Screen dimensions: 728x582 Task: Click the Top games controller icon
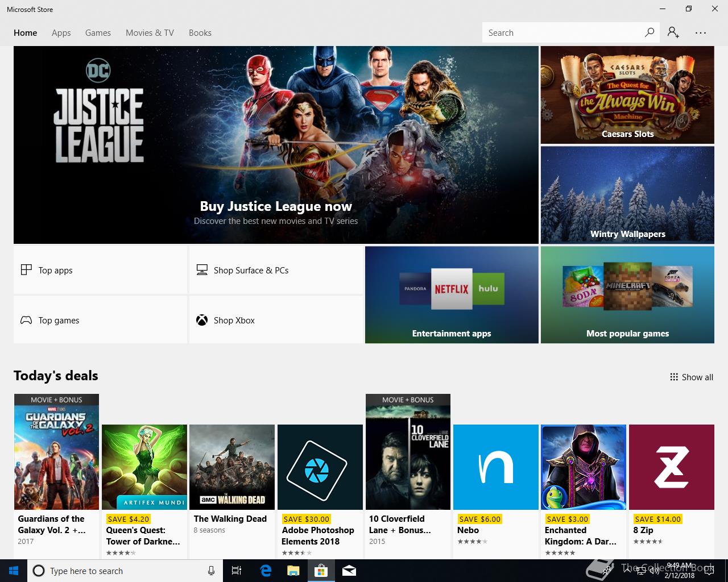[26, 320]
